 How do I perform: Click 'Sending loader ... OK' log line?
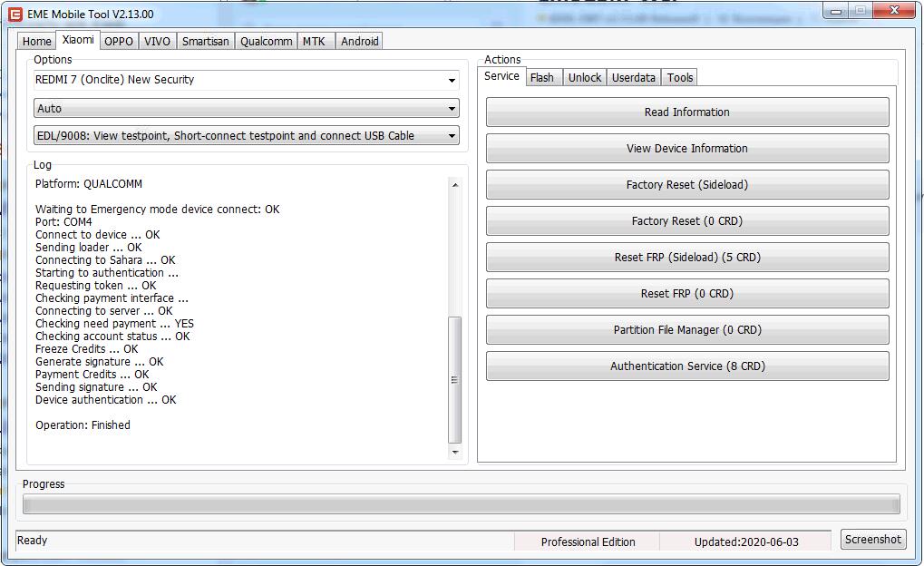pos(89,248)
